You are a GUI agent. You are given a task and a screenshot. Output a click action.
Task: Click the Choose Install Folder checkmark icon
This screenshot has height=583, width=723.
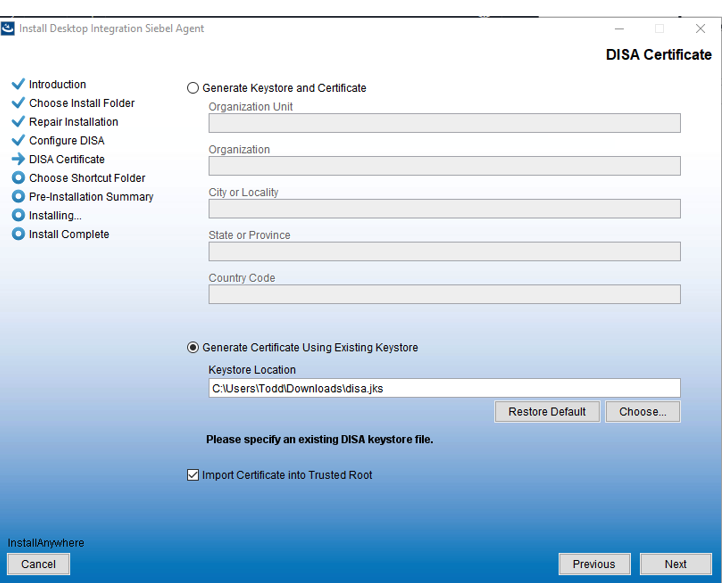tap(18, 102)
